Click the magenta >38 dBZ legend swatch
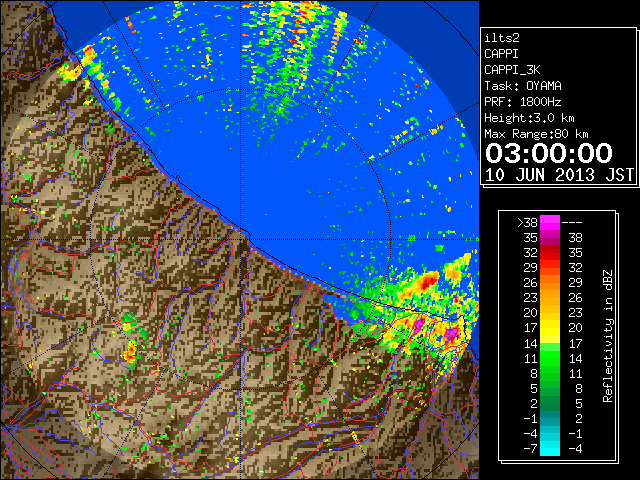 tap(550, 222)
